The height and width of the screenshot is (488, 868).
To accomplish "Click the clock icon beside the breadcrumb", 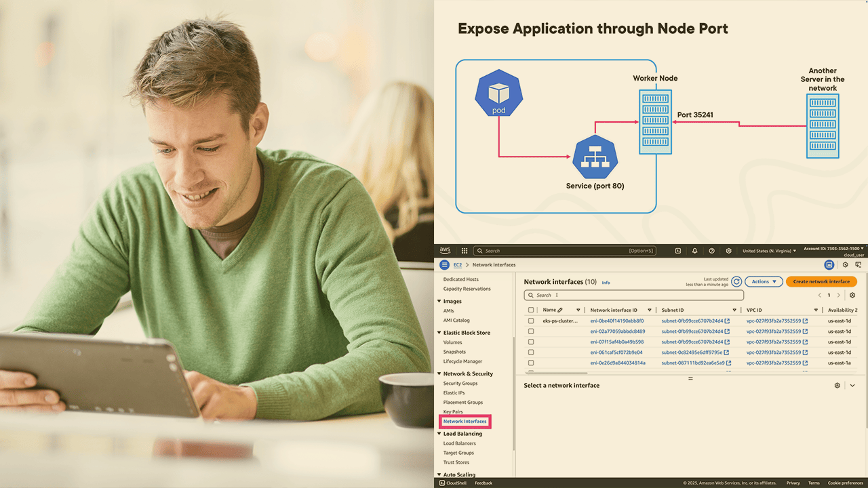I will click(845, 265).
